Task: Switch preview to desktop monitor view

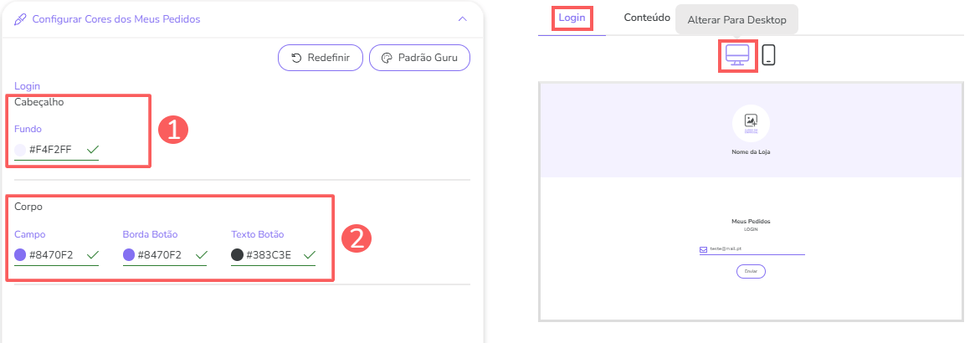Action: [737, 55]
